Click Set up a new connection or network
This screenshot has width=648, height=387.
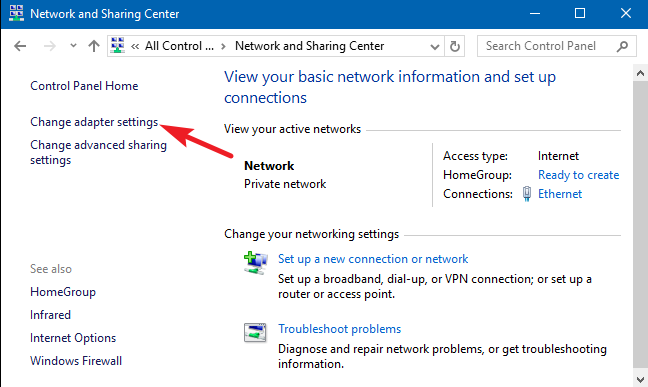(373, 259)
